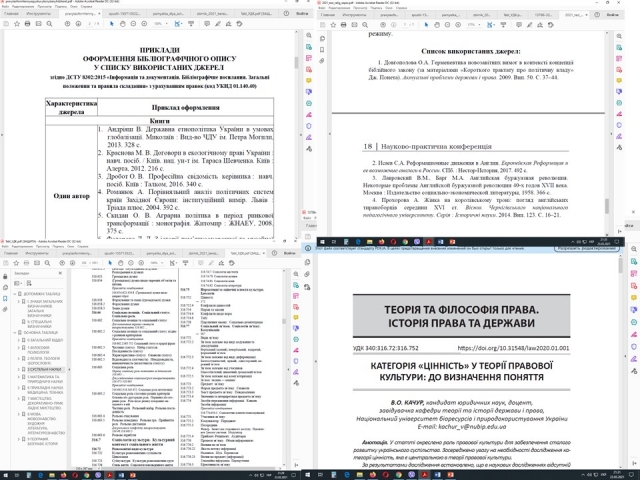This screenshot has width=640, height=480.
Task: Open the help question icon in the top-left window
Action: (x=286, y=13)
